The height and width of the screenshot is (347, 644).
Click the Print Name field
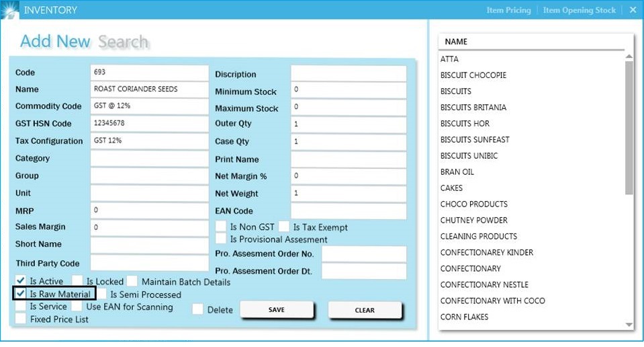click(349, 159)
